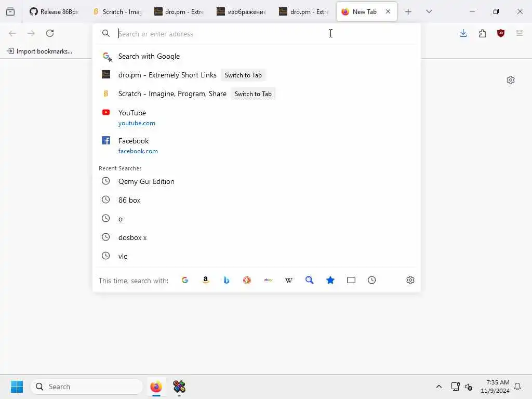This screenshot has height=399, width=532.
Task: Reload the current page
Action: 50,33
